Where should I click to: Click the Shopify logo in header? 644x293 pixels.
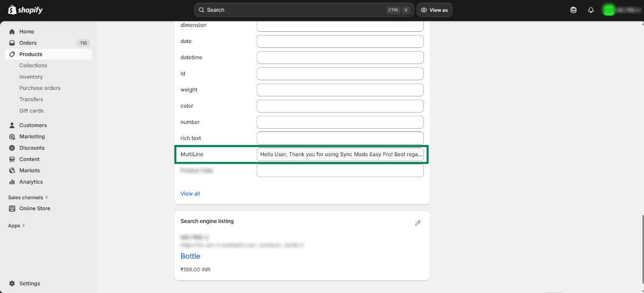pos(25,10)
